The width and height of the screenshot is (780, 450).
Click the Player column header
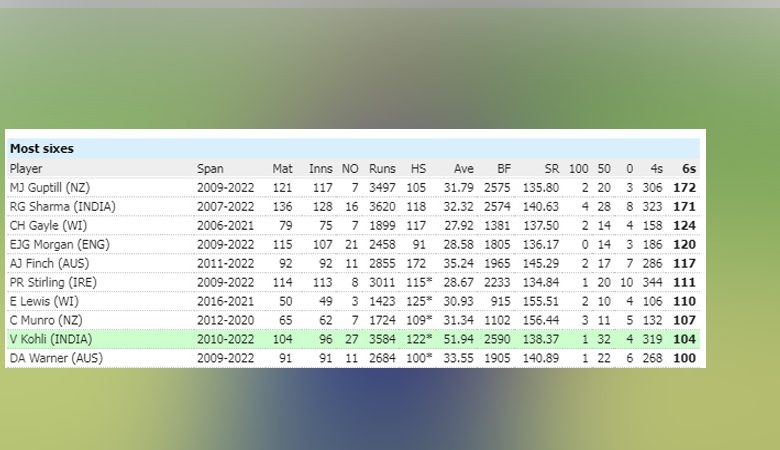pyautogui.click(x=26, y=169)
